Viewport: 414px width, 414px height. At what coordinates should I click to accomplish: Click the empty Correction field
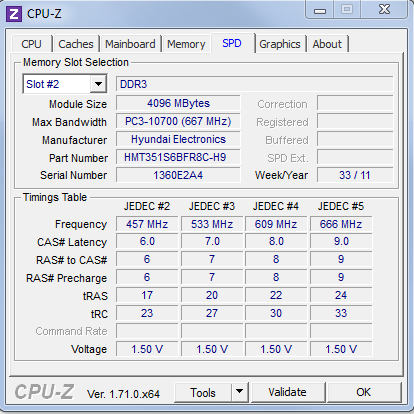coord(355,103)
